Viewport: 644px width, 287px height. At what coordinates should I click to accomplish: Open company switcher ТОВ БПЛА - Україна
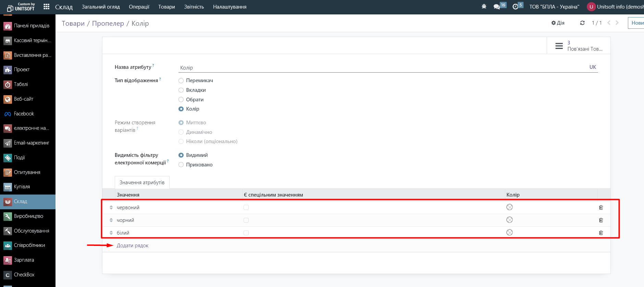(554, 7)
